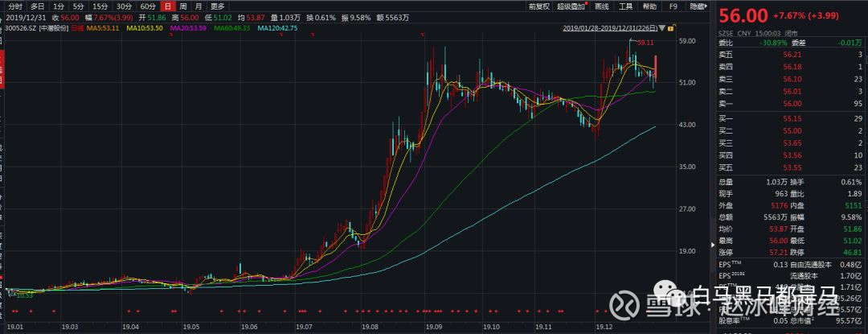868x334 pixels.
Task: Click the 委比 -30.89% value
Action: click(775, 43)
